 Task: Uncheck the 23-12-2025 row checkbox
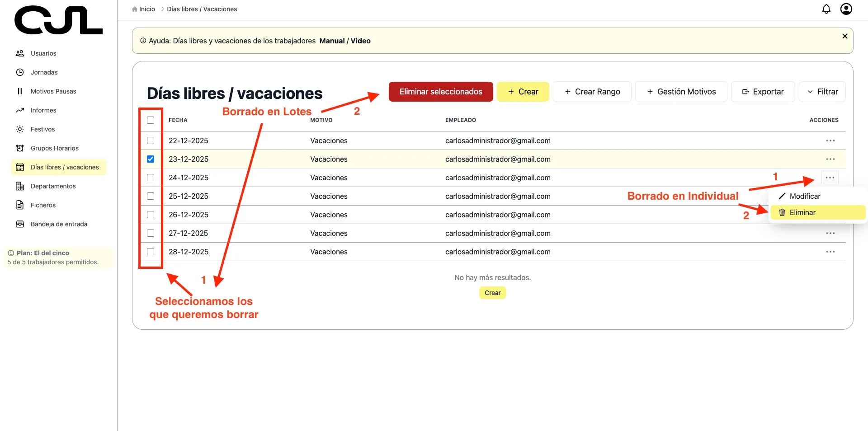click(x=151, y=159)
